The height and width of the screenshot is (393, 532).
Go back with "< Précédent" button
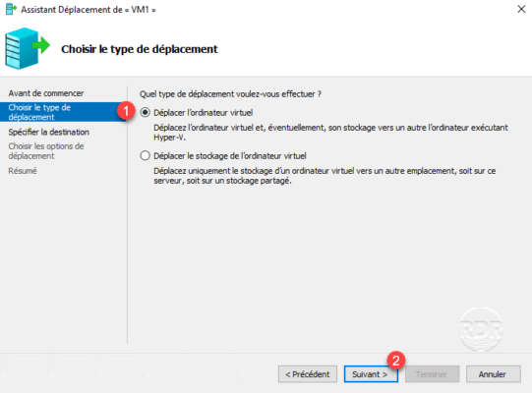click(x=308, y=374)
